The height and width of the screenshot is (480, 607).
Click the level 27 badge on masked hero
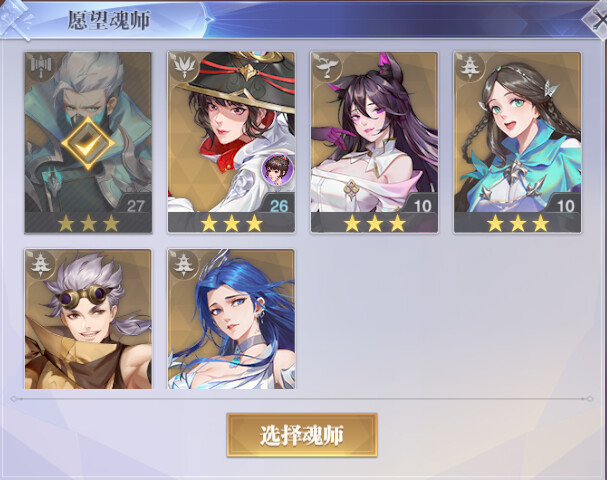[134, 204]
